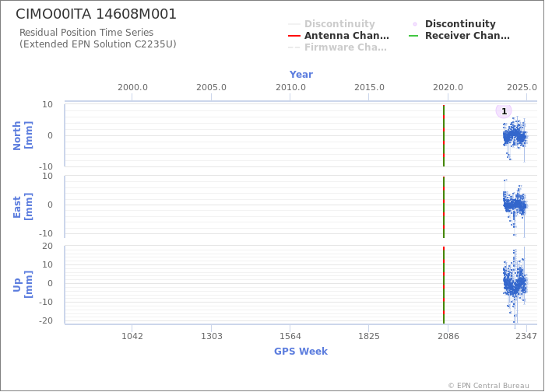Click the EPN Central Bureau credit
The width and height of the screenshot is (545, 392).
pos(489,386)
